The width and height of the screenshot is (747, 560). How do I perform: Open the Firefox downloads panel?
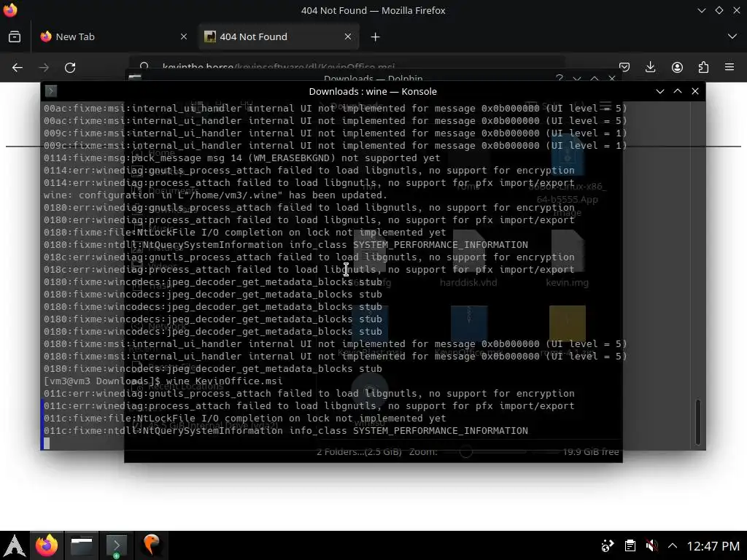tap(650, 68)
